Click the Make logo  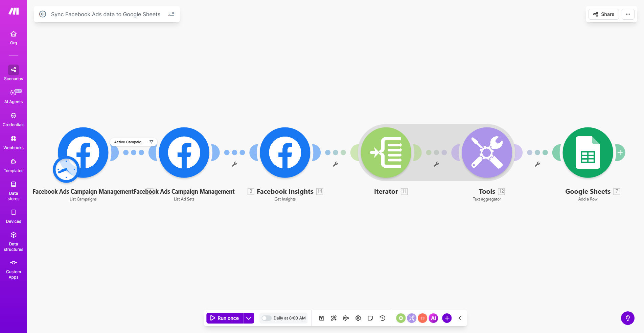tap(14, 11)
